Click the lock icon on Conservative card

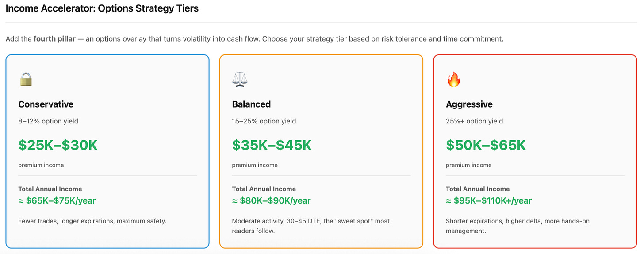(26, 80)
